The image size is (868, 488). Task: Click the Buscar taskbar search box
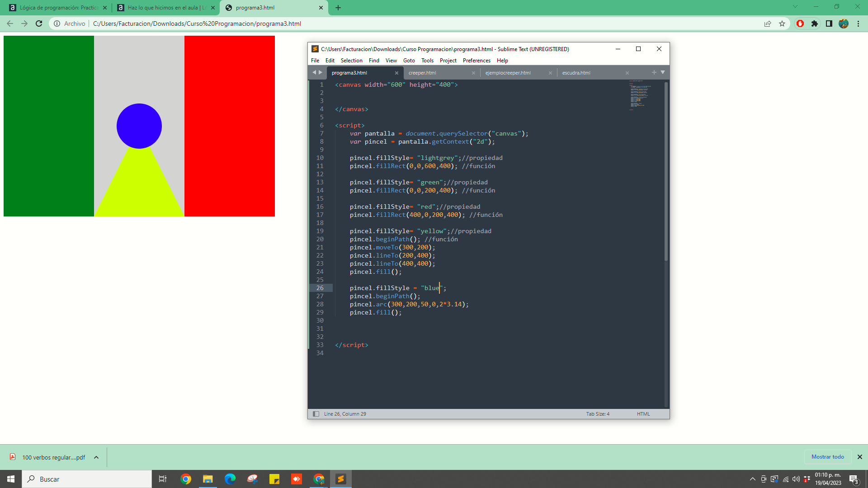pos(87,479)
